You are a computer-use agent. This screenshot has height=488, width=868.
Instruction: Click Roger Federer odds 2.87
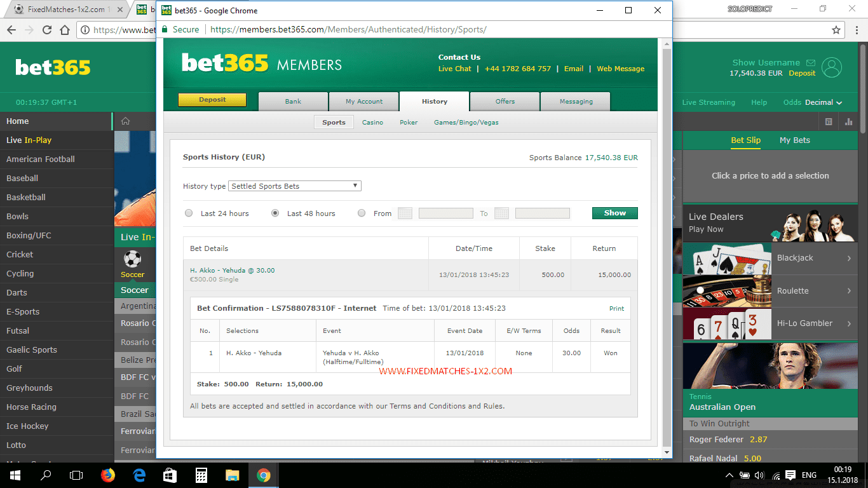point(758,440)
